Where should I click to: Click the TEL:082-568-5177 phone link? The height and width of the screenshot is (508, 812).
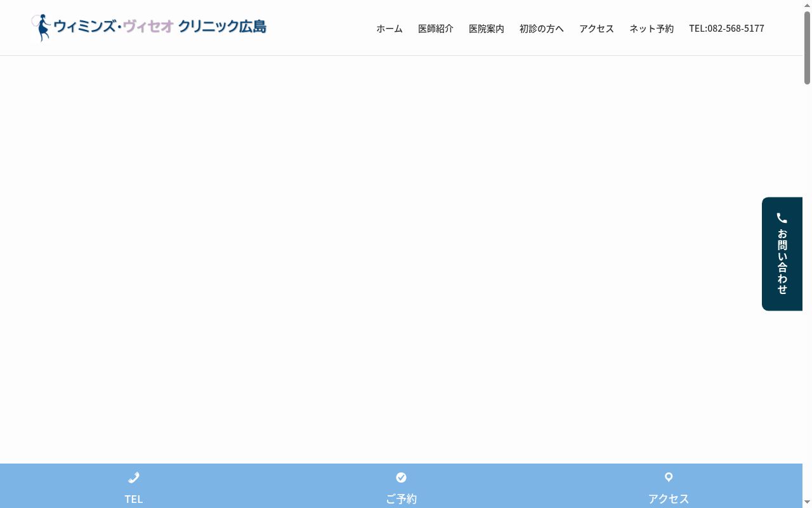[x=726, y=29]
